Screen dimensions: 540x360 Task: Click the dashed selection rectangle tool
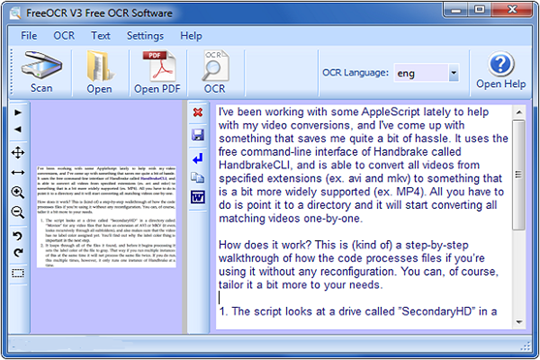click(x=18, y=273)
